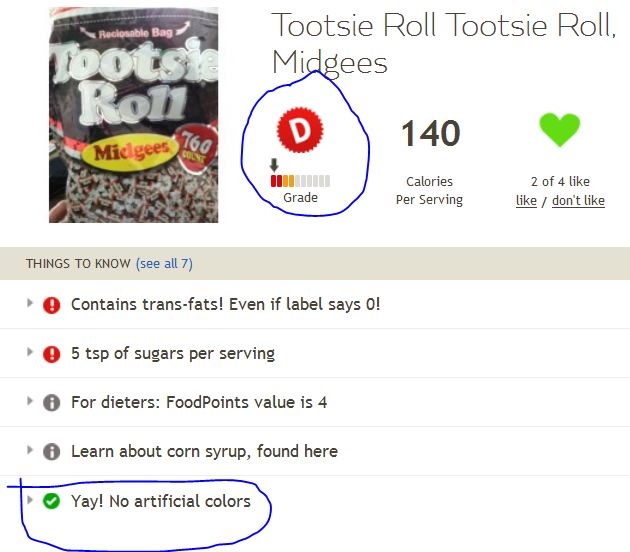Expand the corn syrup row arrow
This screenshot has width=630, height=552.
click(x=29, y=450)
